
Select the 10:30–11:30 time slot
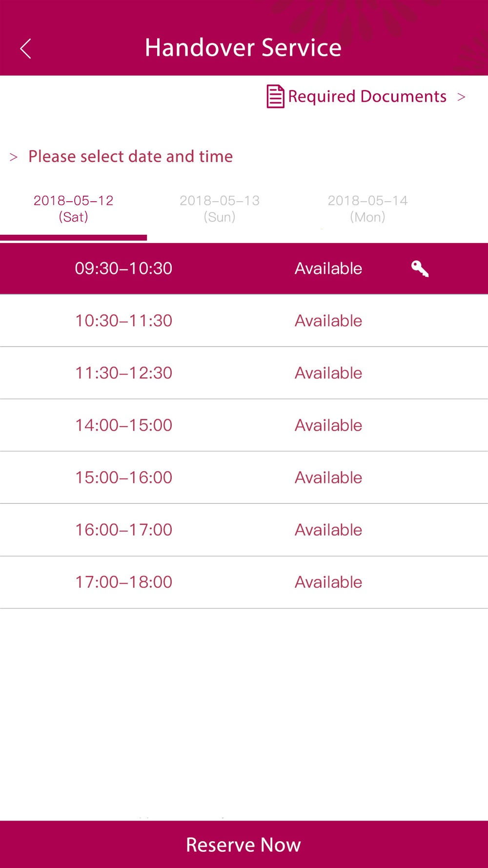[244, 321]
